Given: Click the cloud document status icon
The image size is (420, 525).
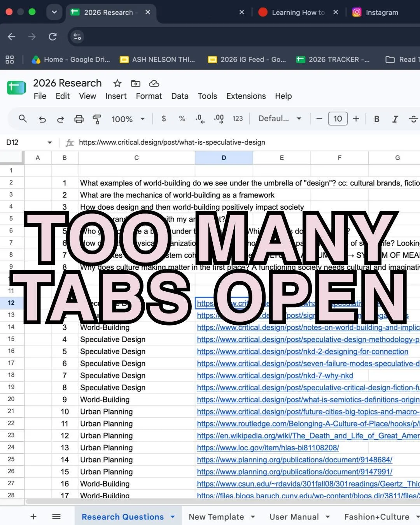Looking at the screenshot, I should tap(154, 83).
